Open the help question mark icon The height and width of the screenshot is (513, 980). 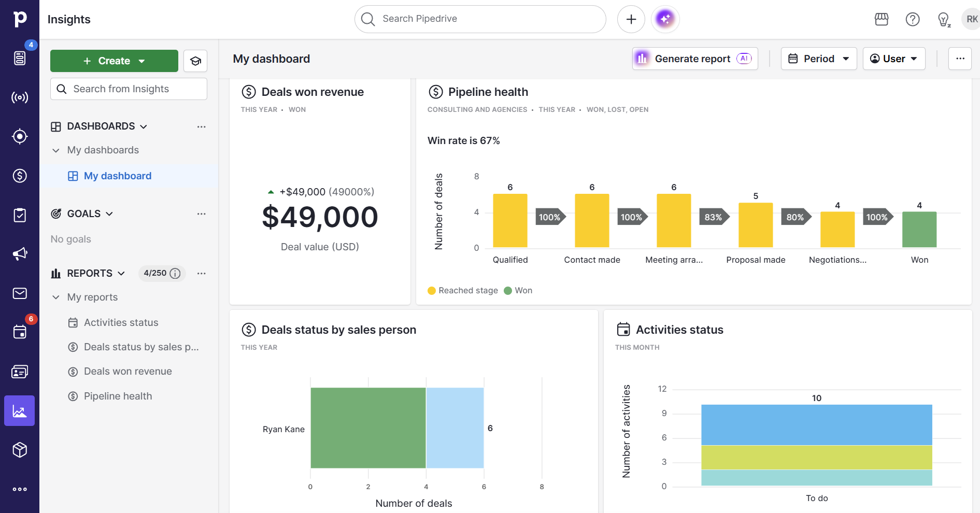913,19
